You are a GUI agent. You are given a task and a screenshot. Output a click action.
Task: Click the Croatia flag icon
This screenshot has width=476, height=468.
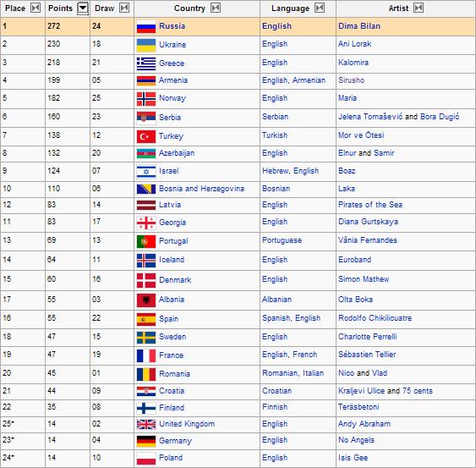146,392
